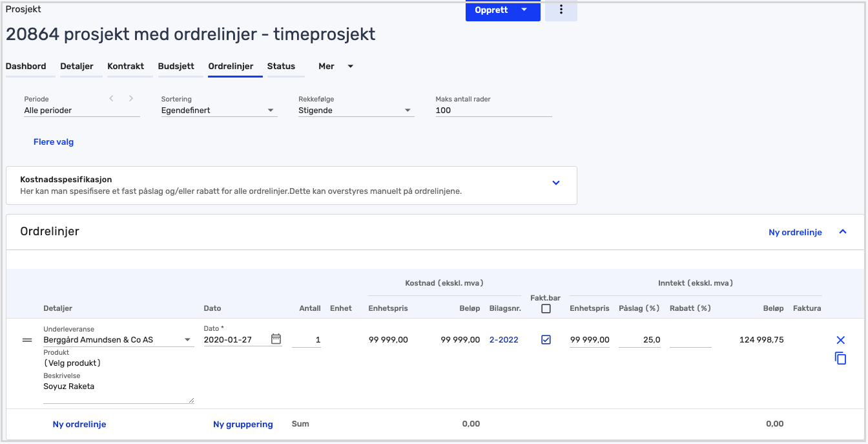Edit the income Enhetspris field
The width and height of the screenshot is (868, 444).
[x=590, y=340]
